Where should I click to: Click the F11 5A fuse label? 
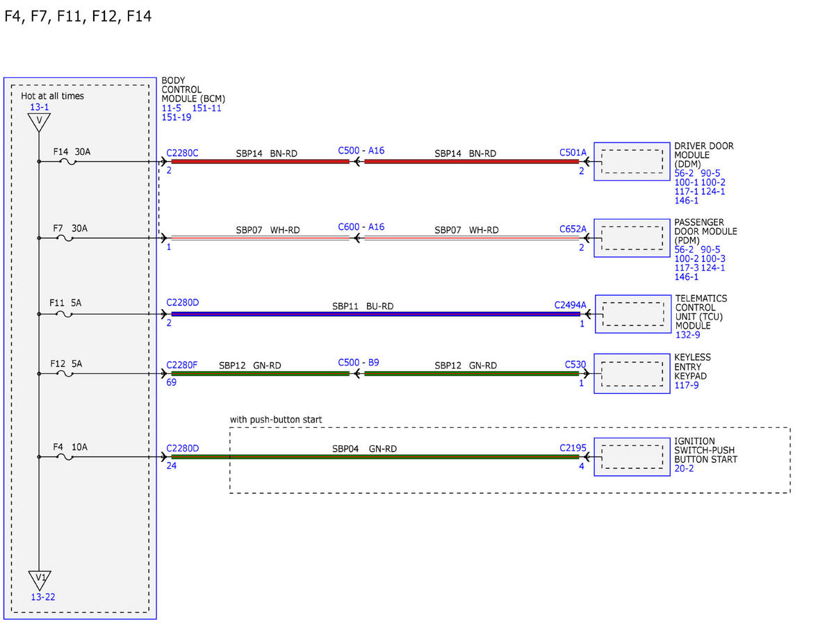pyautogui.click(x=67, y=303)
